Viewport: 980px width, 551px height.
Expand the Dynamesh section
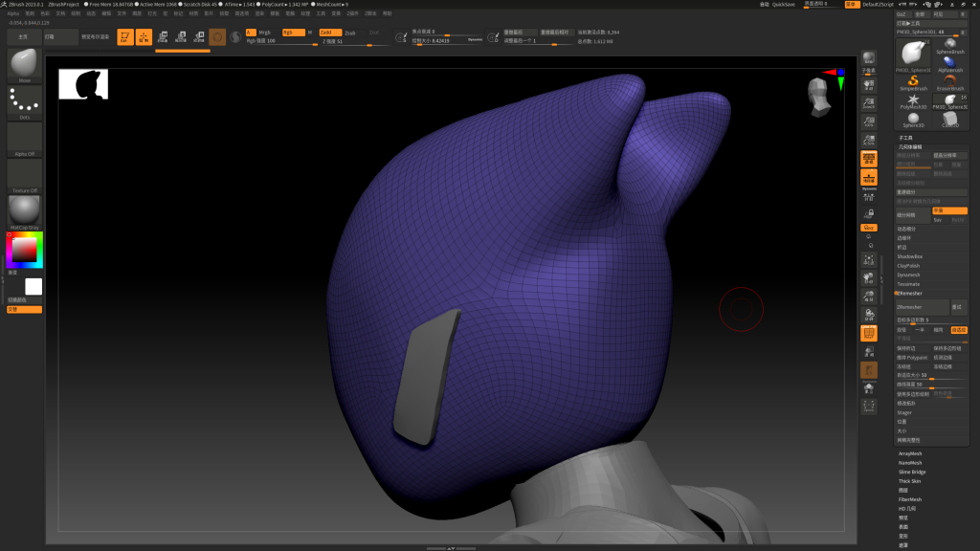(908, 275)
